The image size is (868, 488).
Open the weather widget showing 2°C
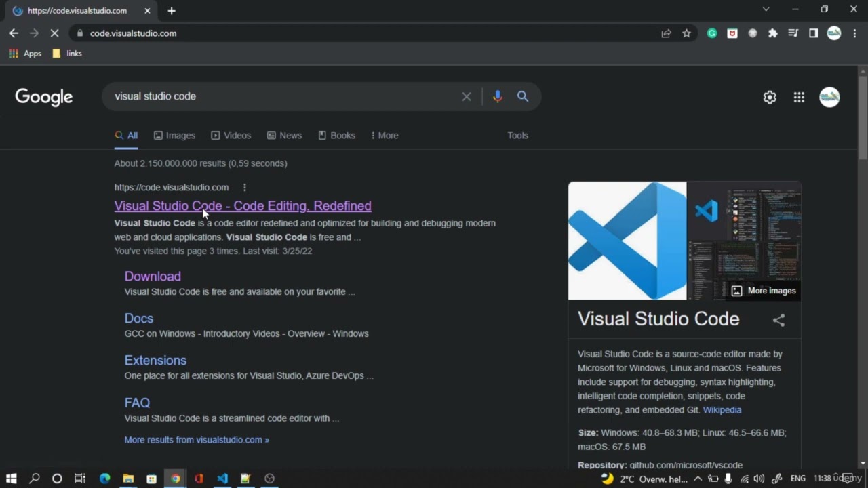point(644,479)
